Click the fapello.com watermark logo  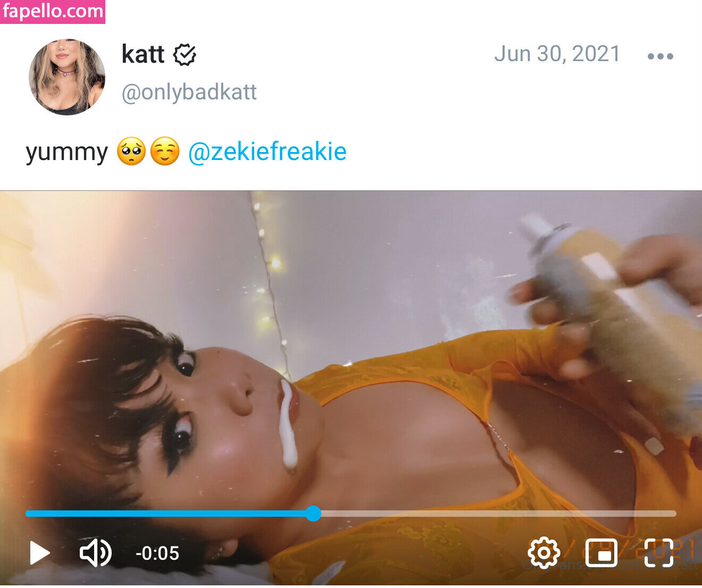[53, 12]
